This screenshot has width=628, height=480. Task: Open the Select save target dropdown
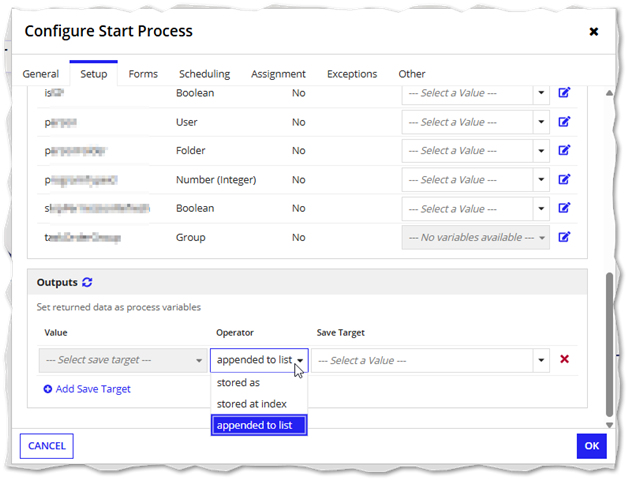[x=124, y=360]
